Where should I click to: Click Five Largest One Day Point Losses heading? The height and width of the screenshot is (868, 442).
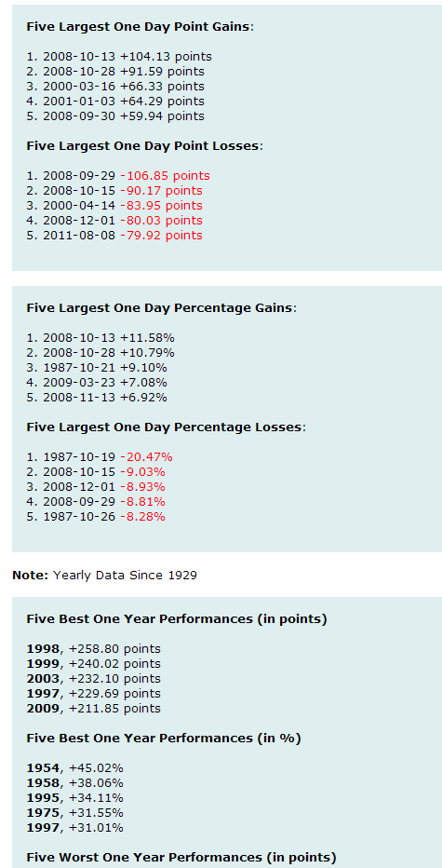click(145, 146)
